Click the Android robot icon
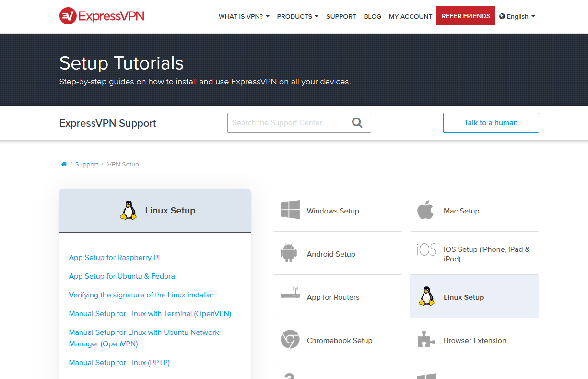Screen dimensions: 588x379 [x=289, y=253]
